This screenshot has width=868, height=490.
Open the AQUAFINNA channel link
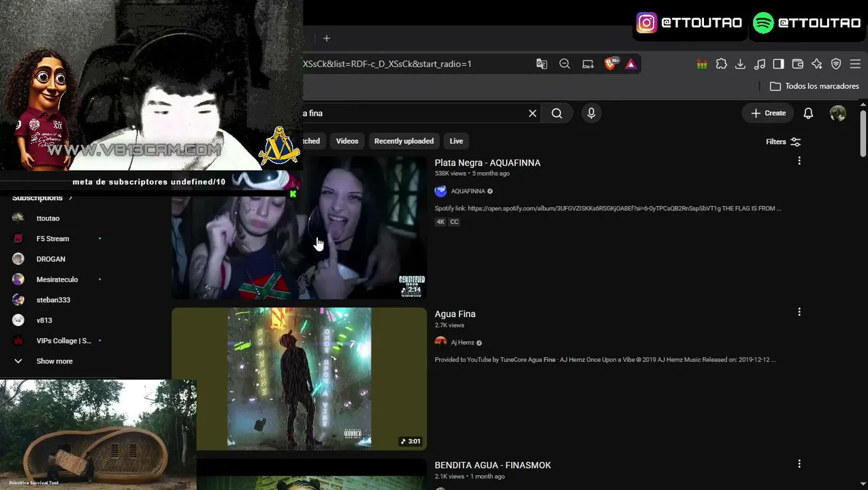[x=468, y=191]
